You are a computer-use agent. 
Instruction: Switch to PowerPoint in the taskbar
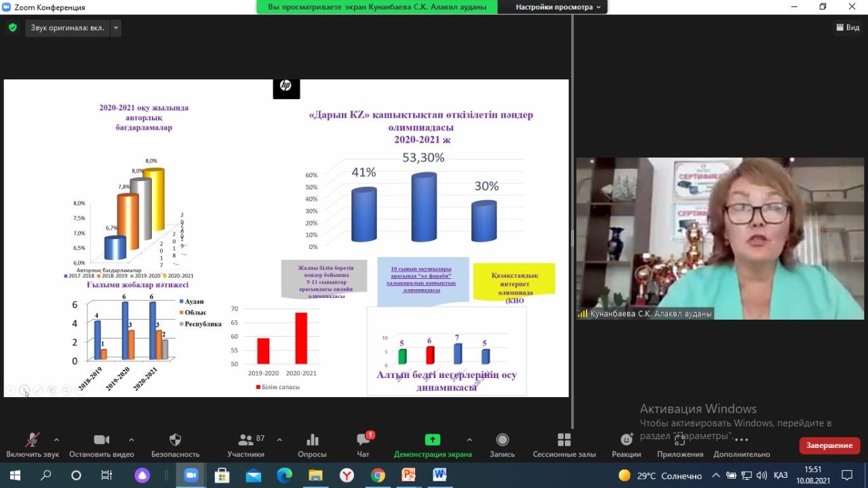(408, 475)
